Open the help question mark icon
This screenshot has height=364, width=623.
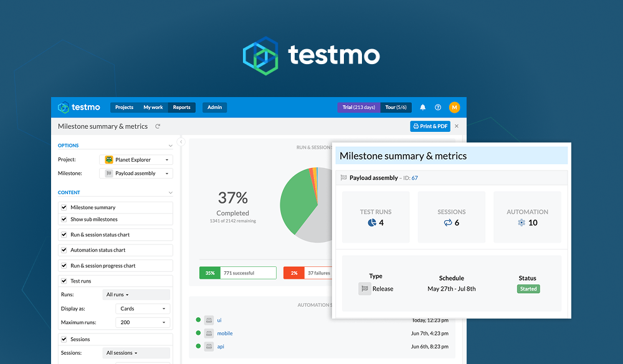point(438,107)
